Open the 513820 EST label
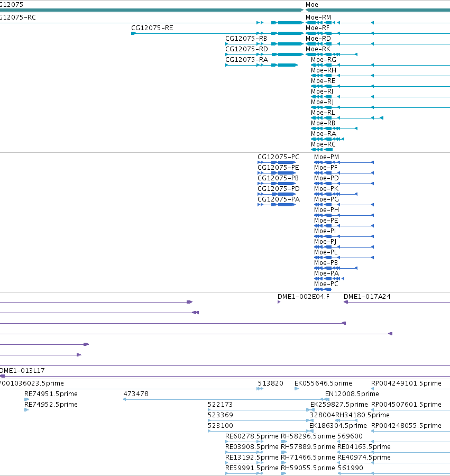Screen dimensions: 450x476 click(270, 383)
